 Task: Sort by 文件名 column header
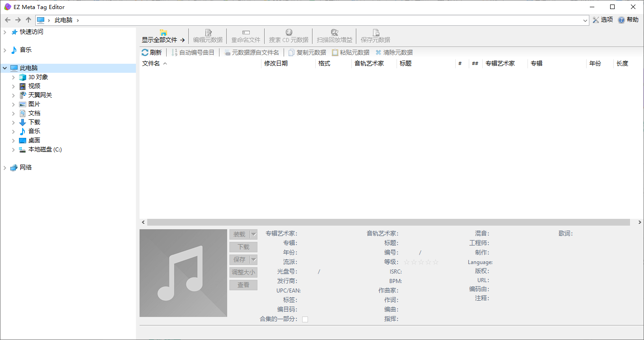201,64
